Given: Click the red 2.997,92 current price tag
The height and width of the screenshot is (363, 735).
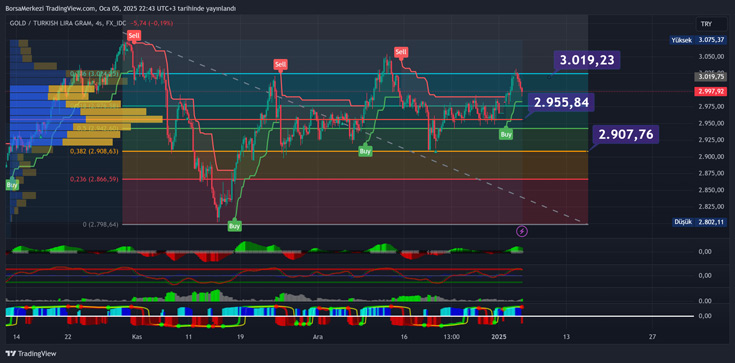Looking at the screenshot, I should coord(710,91).
